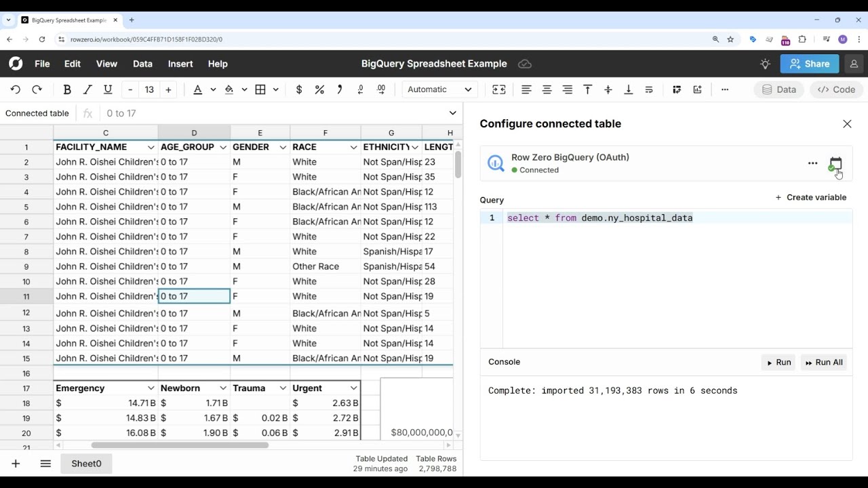
Task: Open FACILITY_NAME column filter dropdown
Action: click(151, 147)
